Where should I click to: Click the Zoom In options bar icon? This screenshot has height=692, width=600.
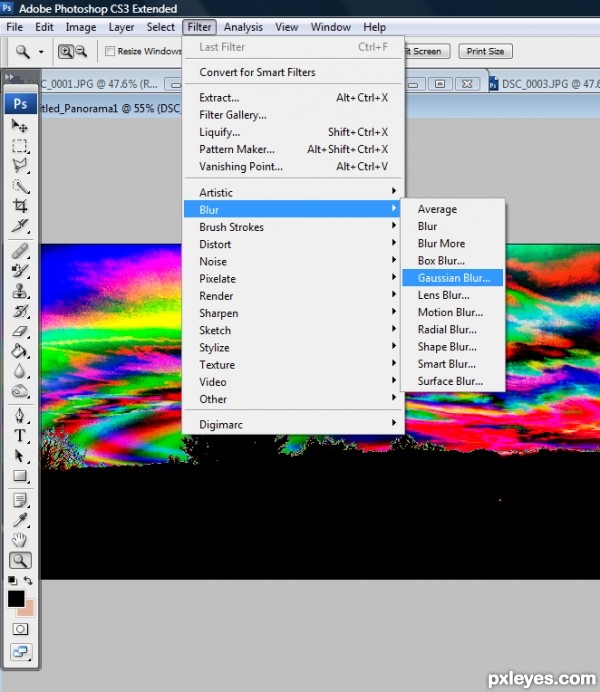coord(66,52)
